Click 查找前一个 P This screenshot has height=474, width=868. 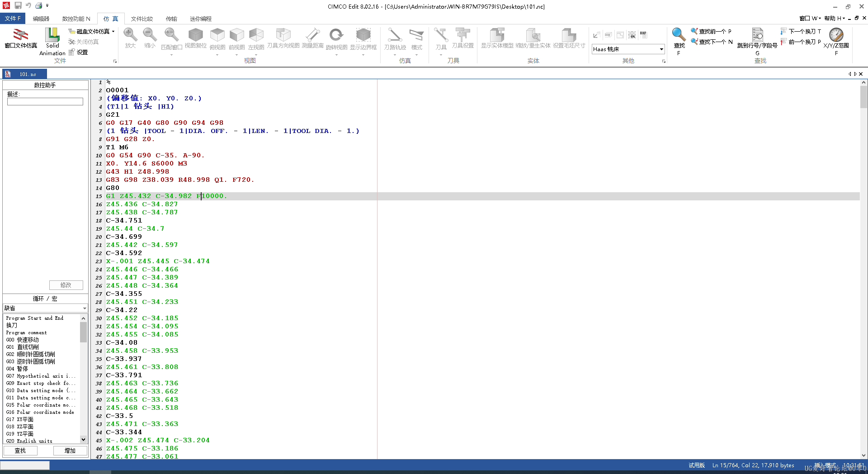pos(711,31)
